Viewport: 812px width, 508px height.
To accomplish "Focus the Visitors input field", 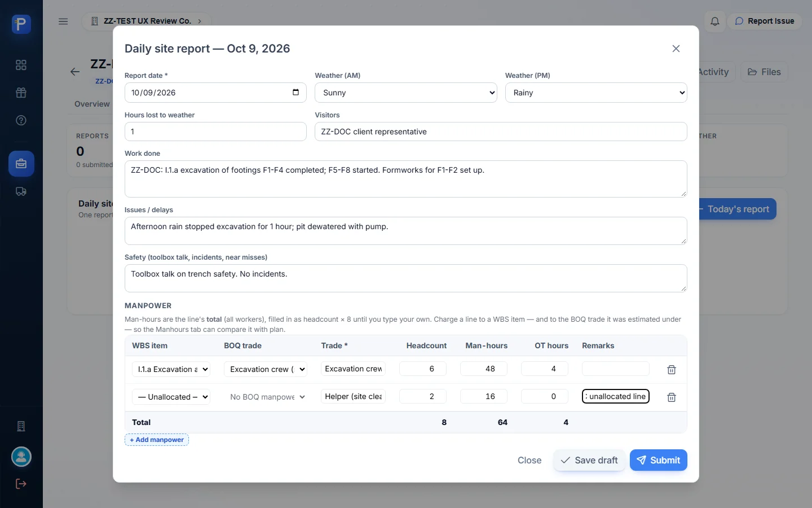I will [501, 132].
